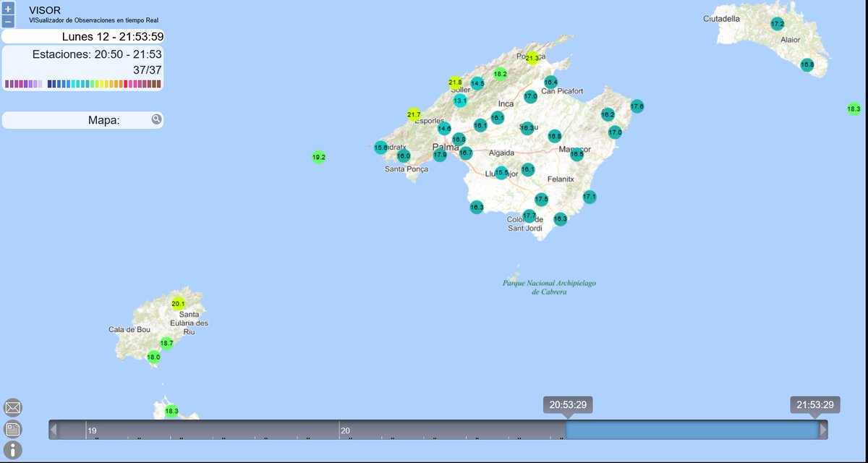Viewport: 868px width, 463px height.
Task: Select the 20.1 marker above Santa Eulària
Action: tap(179, 304)
